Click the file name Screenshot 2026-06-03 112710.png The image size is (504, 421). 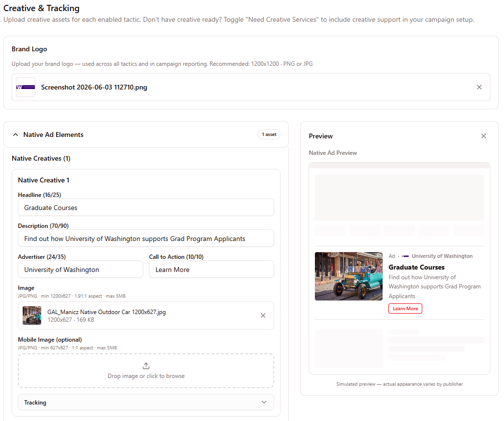[94, 87]
